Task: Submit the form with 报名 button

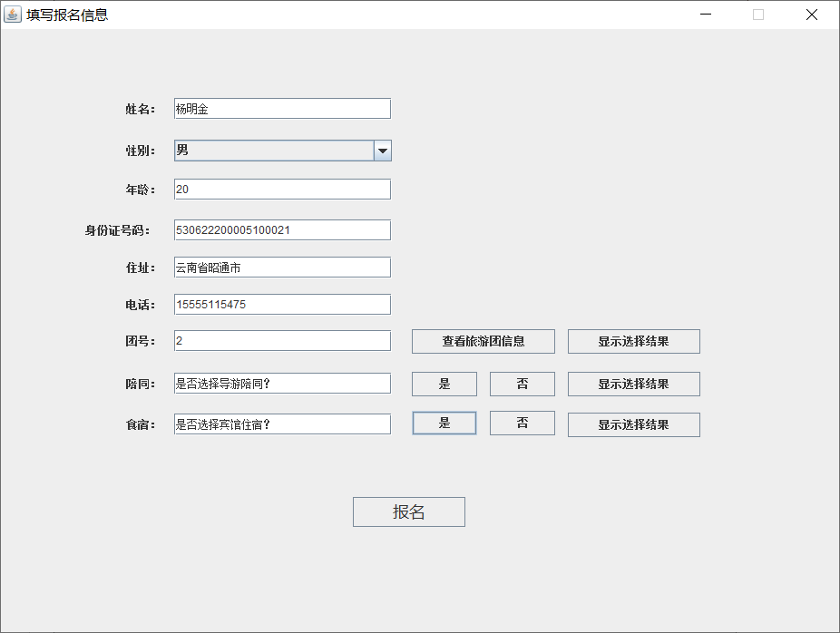Action: point(409,512)
